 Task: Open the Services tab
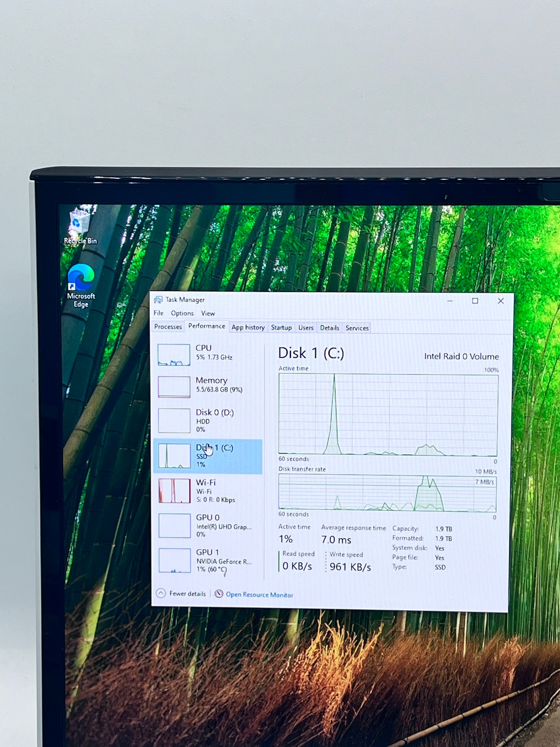pos(357,328)
